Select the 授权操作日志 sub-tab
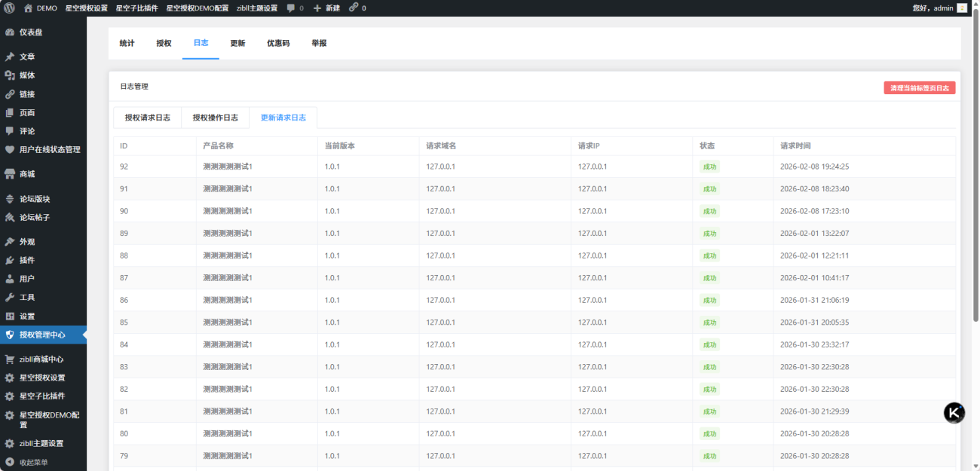This screenshot has width=980, height=471. tap(216, 118)
